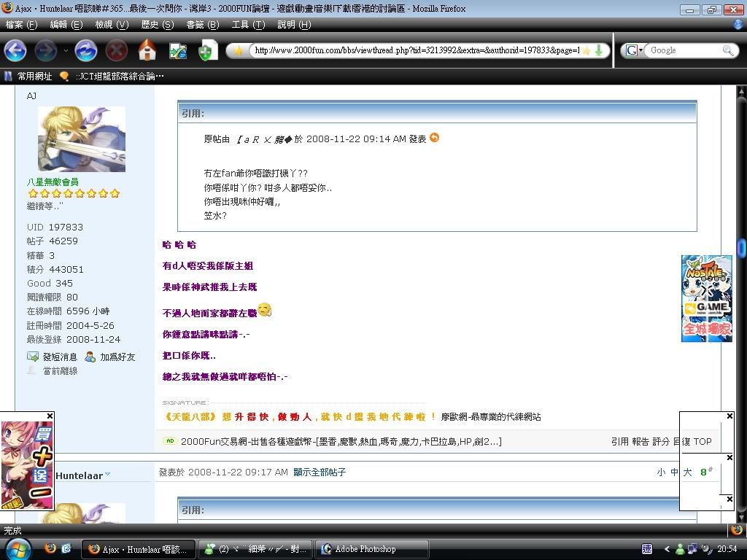Click 發短消息 envelope icon
This screenshot has height=560, width=747.
[x=33, y=357]
